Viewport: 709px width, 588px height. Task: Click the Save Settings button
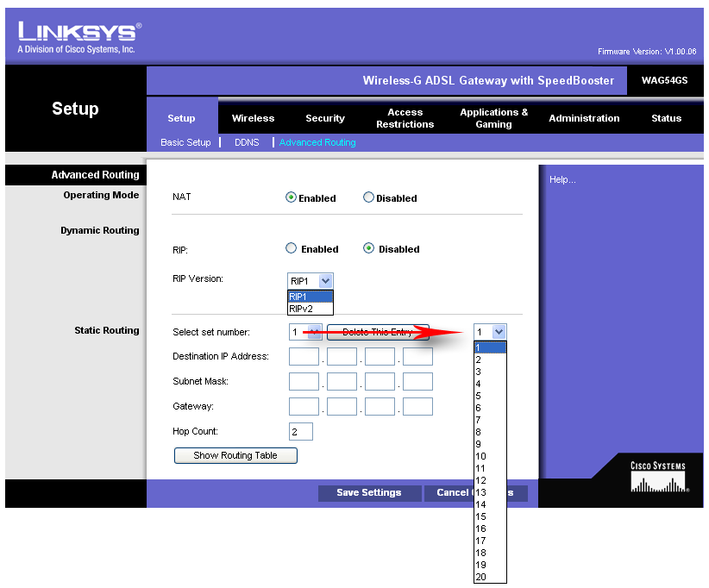click(369, 492)
